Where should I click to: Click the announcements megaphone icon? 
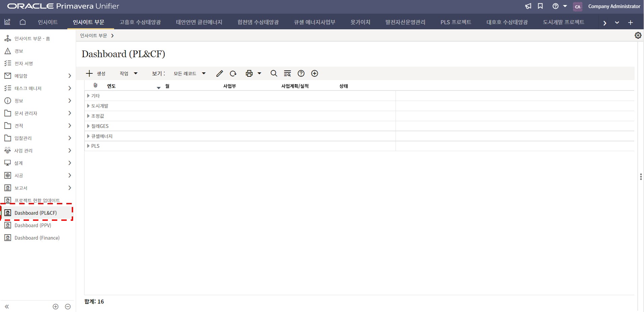[x=528, y=6]
